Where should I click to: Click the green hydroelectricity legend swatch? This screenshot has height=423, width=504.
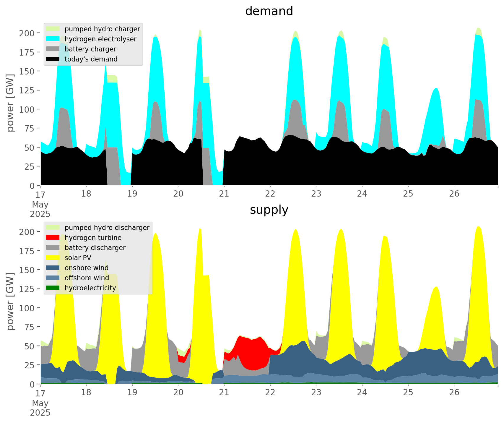[x=53, y=288]
